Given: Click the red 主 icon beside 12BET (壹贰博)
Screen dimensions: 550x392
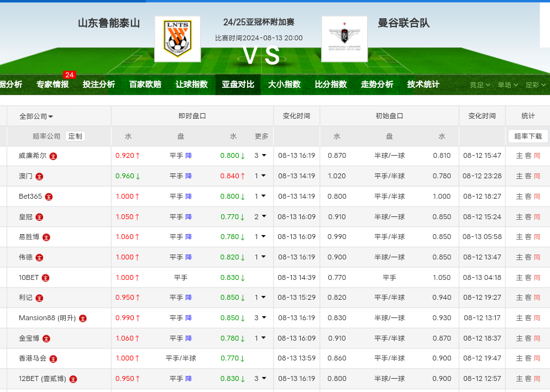Looking at the screenshot, I should pos(73,379).
